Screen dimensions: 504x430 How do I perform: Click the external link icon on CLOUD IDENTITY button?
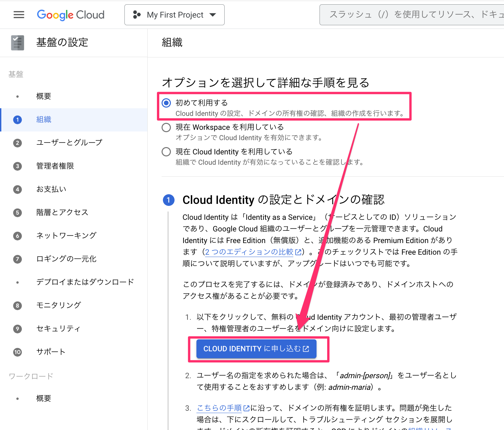(306, 349)
